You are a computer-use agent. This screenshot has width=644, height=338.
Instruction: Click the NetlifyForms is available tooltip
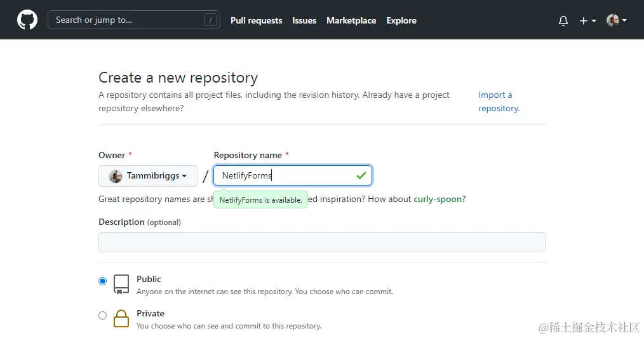click(x=261, y=200)
